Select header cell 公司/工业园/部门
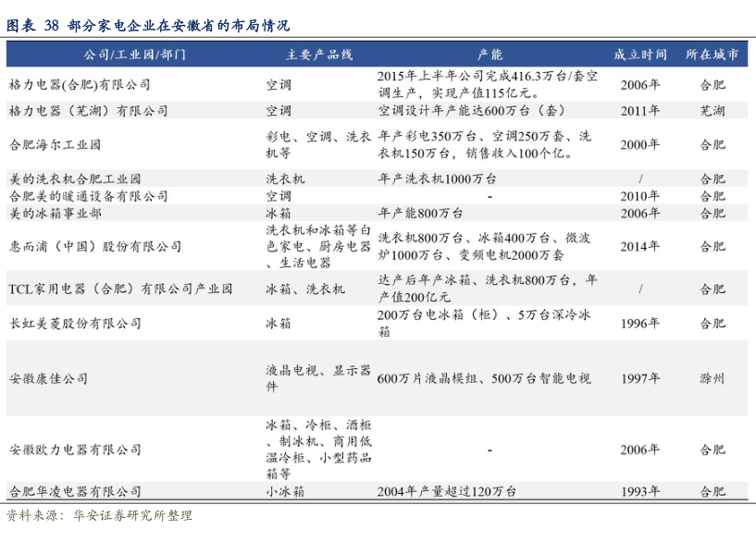Image resolution: width=756 pixels, height=554 pixels. point(134,55)
